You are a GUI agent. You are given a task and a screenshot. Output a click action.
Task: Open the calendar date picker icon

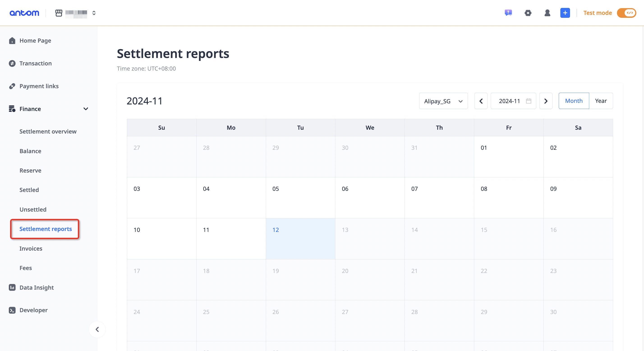529,101
